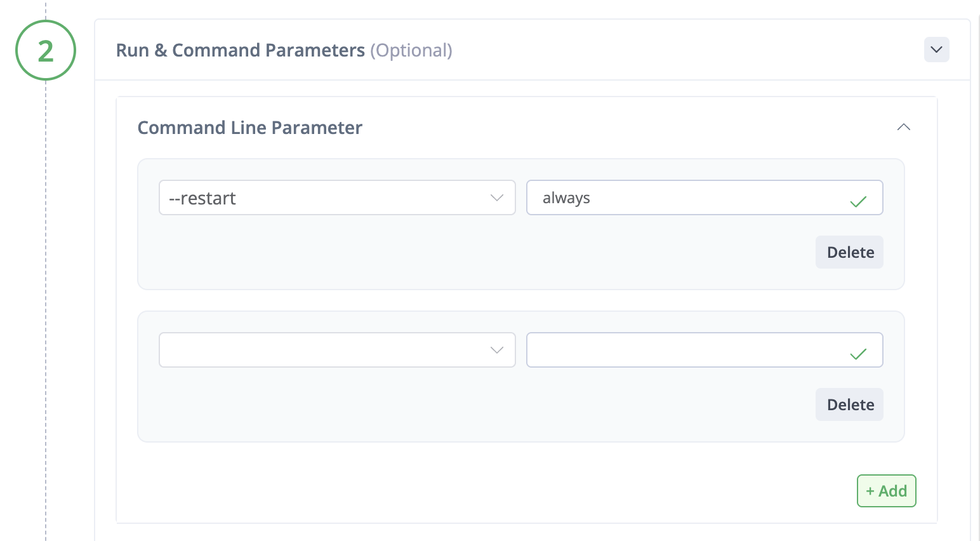980x541 pixels.
Task: Collapse the Run & Command Parameters section
Action: (x=936, y=50)
